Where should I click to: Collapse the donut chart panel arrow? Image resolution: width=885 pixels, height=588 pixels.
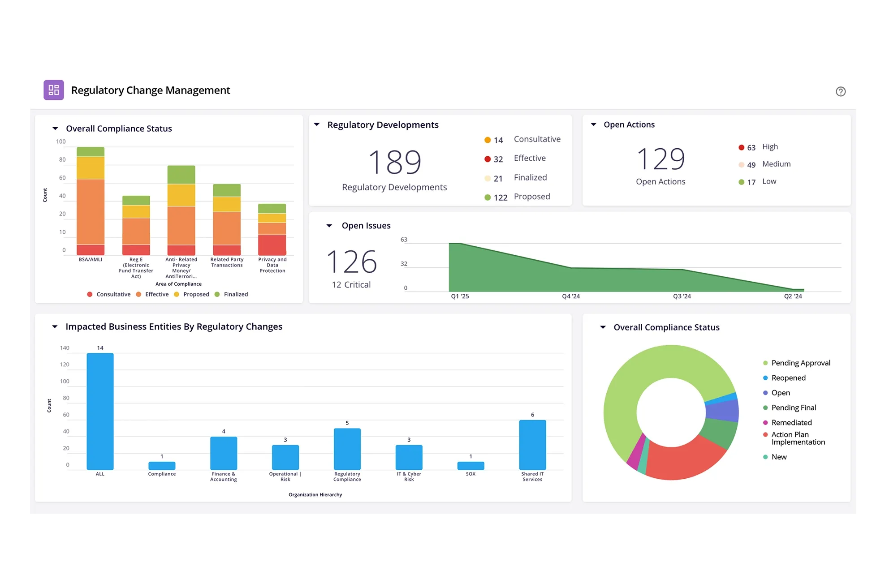[603, 327]
